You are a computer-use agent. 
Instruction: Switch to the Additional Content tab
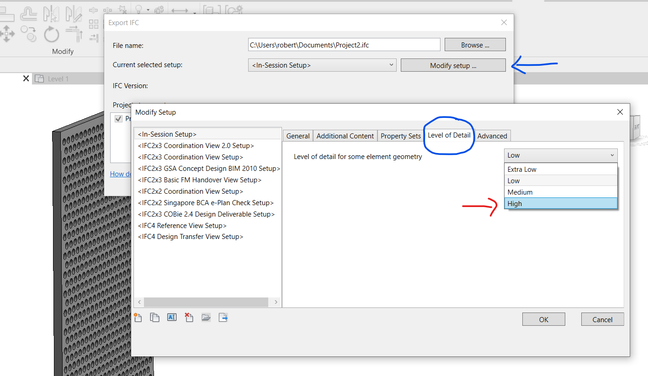(345, 136)
